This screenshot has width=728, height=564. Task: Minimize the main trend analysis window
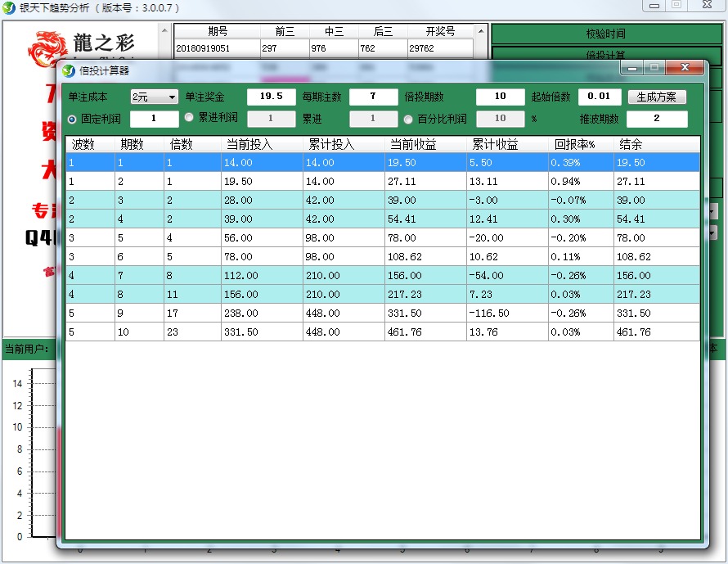pyautogui.click(x=653, y=5)
